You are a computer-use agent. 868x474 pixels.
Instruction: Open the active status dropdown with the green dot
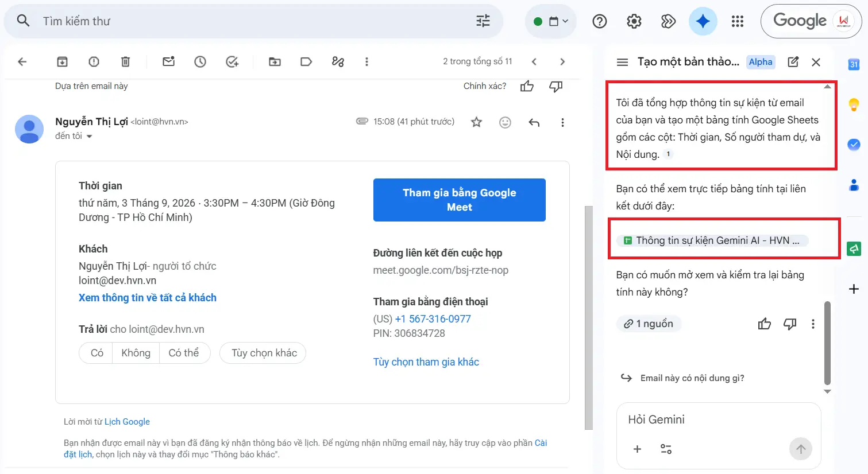click(550, 21)
